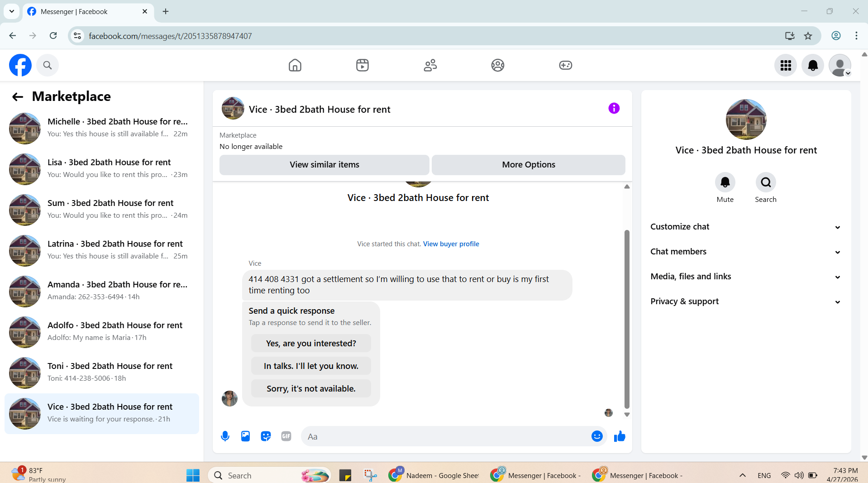
Task: Click the browser back arrow
Action: coord(13,36)
